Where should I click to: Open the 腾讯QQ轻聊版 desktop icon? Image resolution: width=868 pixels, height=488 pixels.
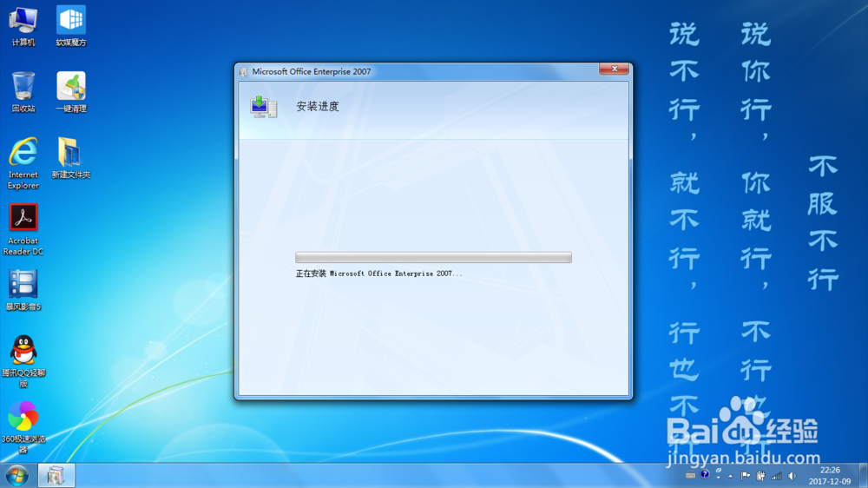(23, 361)
